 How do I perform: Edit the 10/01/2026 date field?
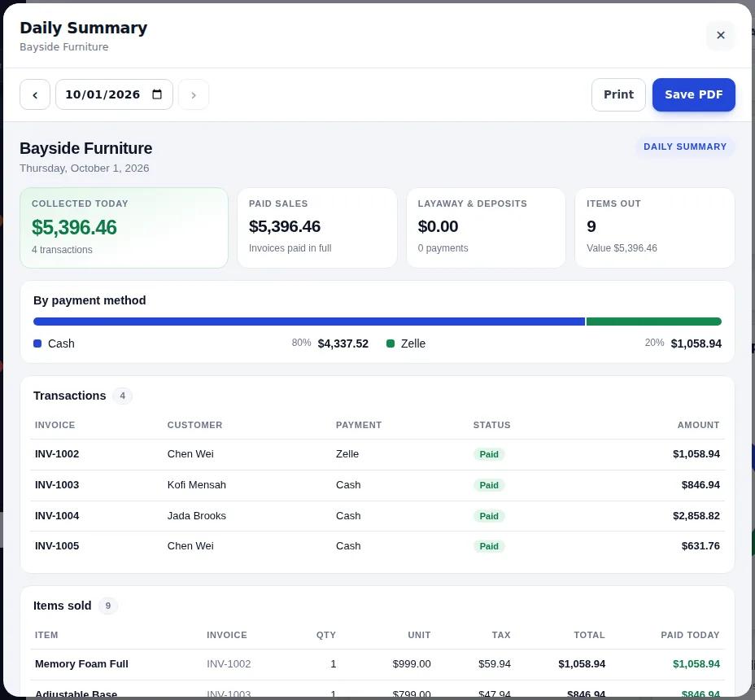114,94
